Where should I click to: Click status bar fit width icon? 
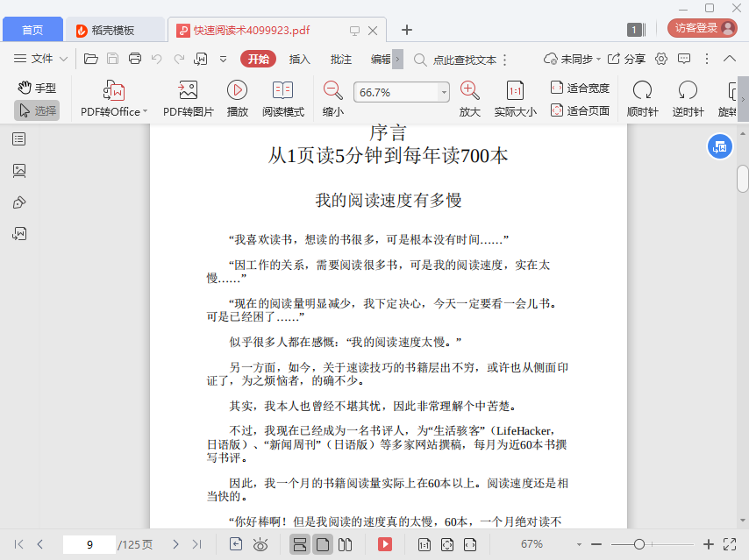470,544
